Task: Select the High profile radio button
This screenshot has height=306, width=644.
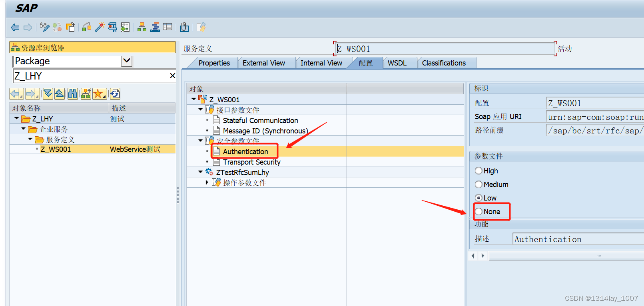Action: tap(479, 171)
